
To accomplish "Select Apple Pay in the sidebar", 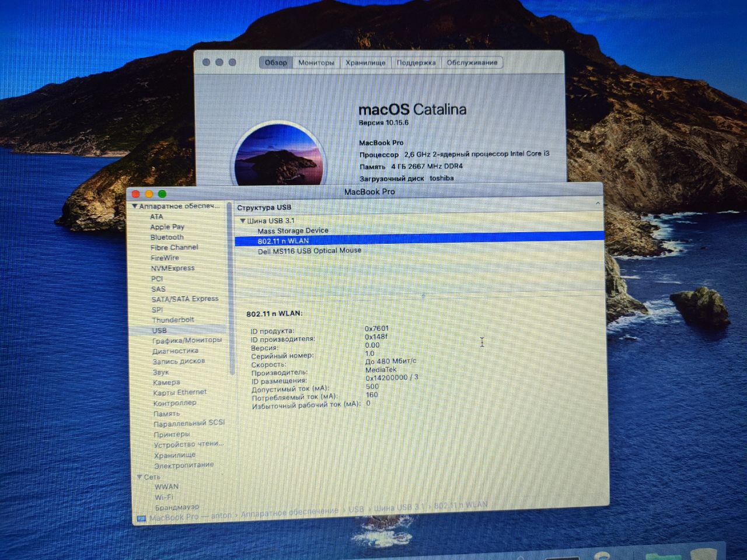I will [x=167, y=227].
